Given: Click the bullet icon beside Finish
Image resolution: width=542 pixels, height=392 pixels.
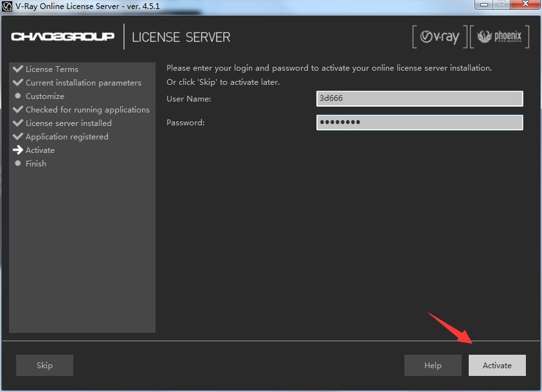Looking at the screenshot, I should pos(18,163).
